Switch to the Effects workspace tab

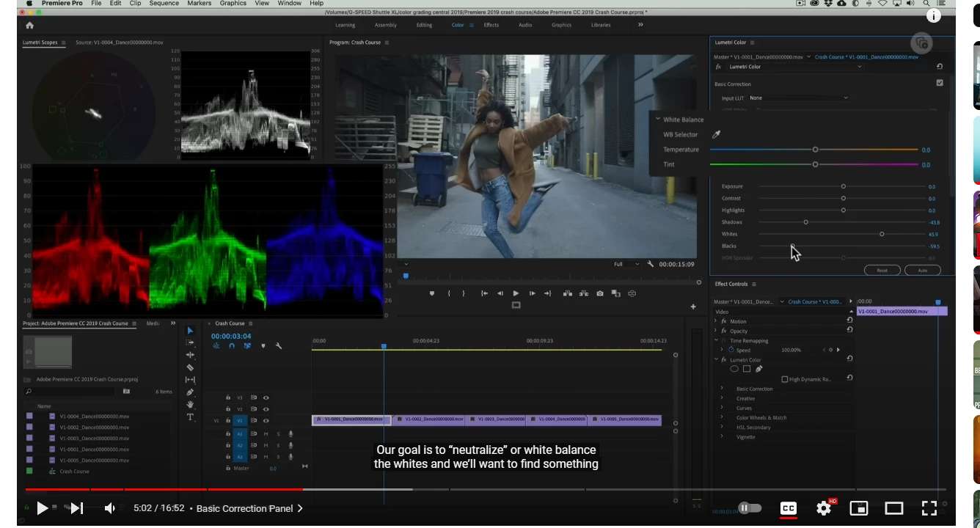(x=491, y=25)
